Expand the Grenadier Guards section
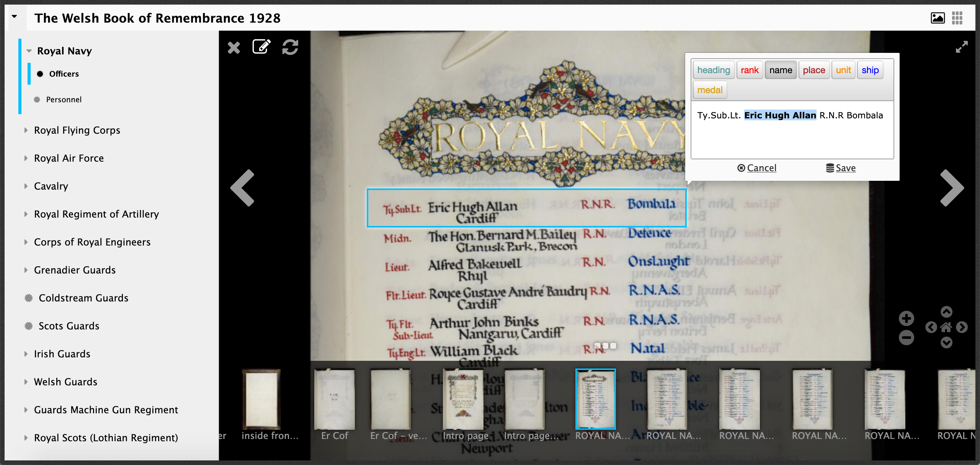This screenshot has height=465, width=980. click(x=26, y=270)
